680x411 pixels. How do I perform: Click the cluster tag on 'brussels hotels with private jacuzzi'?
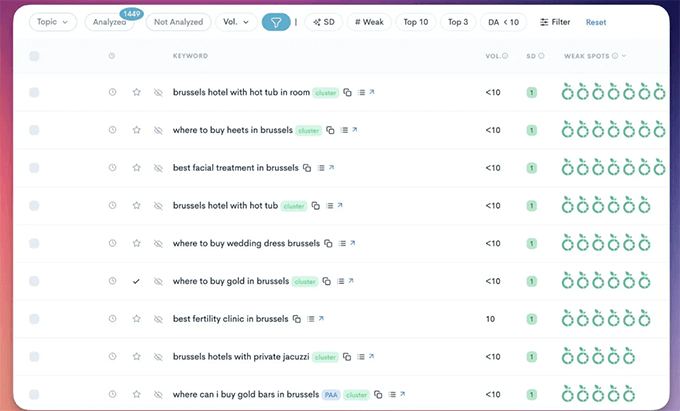[325, 357]
